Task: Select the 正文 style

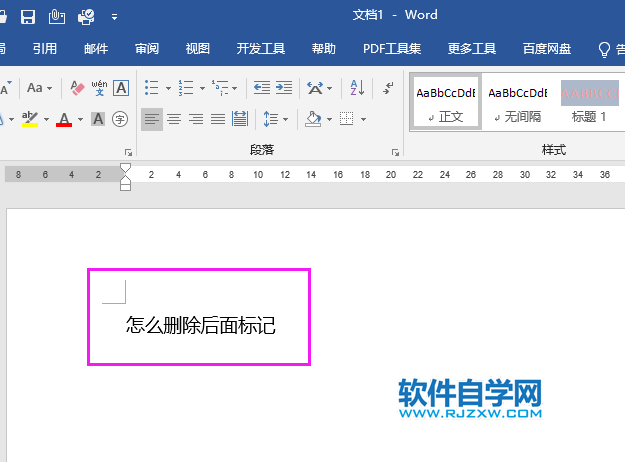Action: 446,102
